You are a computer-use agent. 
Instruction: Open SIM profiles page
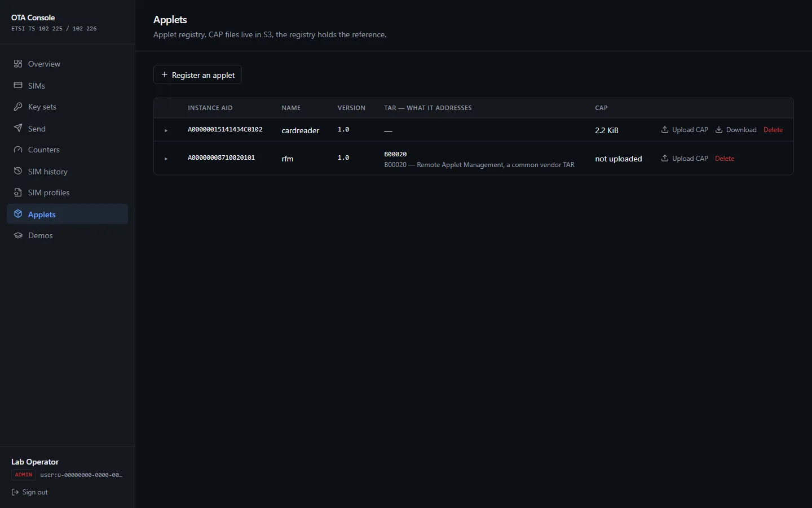coord(67,192)
